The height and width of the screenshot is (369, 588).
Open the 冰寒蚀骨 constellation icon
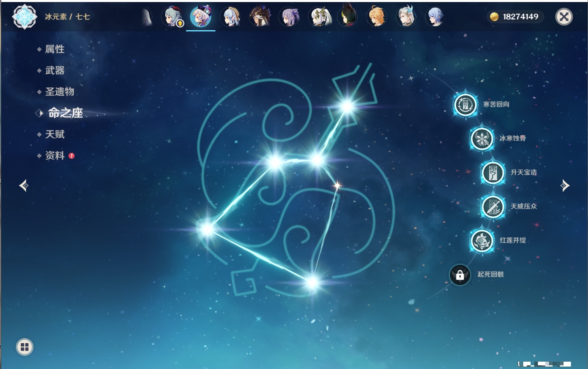click(482, 139)
